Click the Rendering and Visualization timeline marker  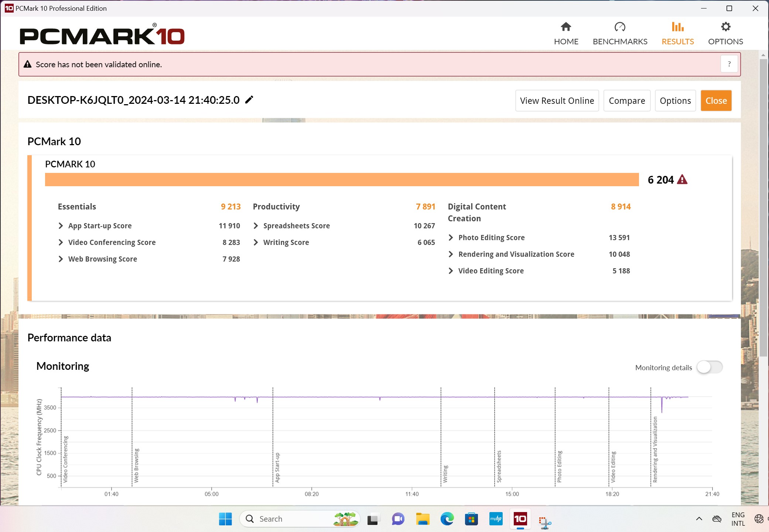(x=655, y=449)
